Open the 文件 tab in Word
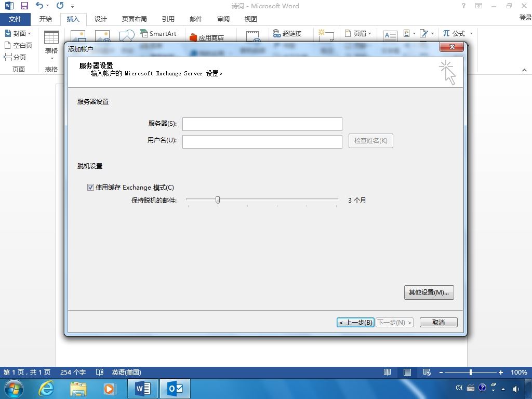This screenshot has height=399, width=532. (x=15, y=19)
